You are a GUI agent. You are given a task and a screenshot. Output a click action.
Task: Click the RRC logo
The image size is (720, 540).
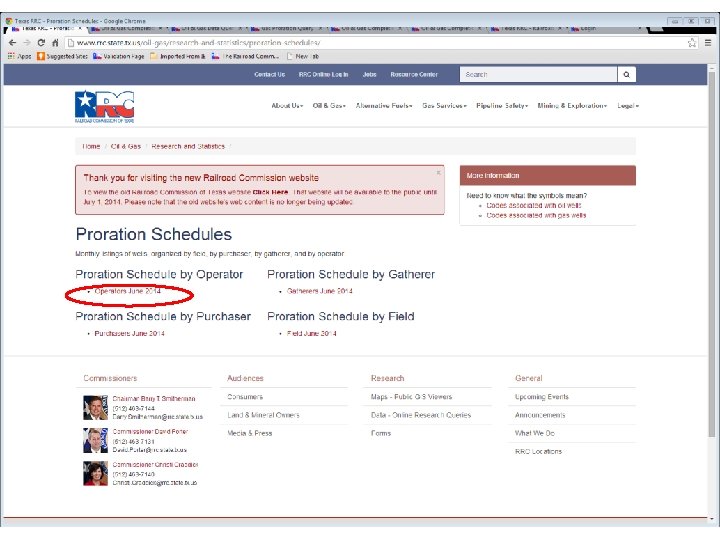click(105, 107)
